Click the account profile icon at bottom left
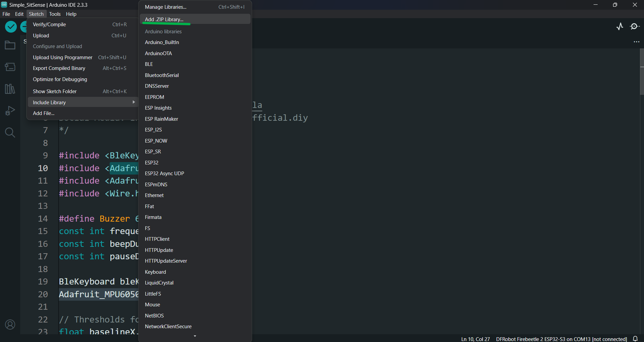Image resolution: width=644 pixels, height=342 pixels. tap(10, 325)
